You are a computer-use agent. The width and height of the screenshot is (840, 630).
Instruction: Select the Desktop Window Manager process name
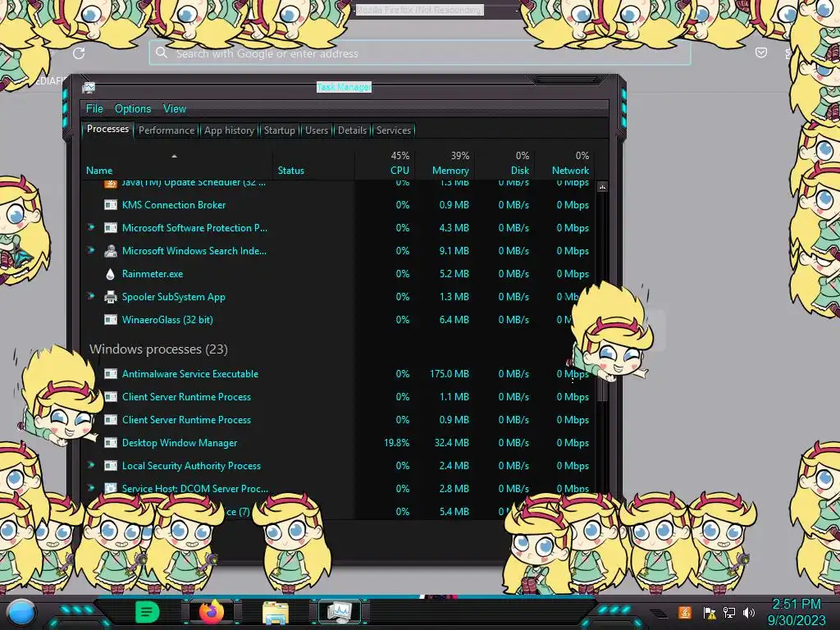(x=180, y=443)
